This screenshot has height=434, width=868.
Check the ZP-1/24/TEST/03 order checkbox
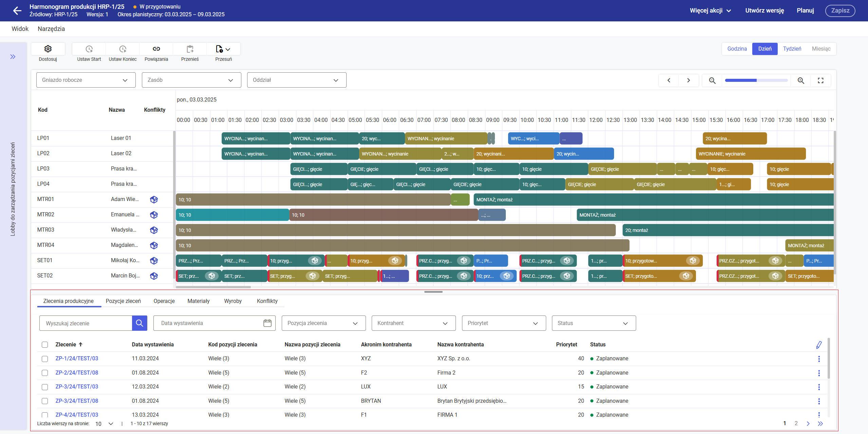coord(45,359)
